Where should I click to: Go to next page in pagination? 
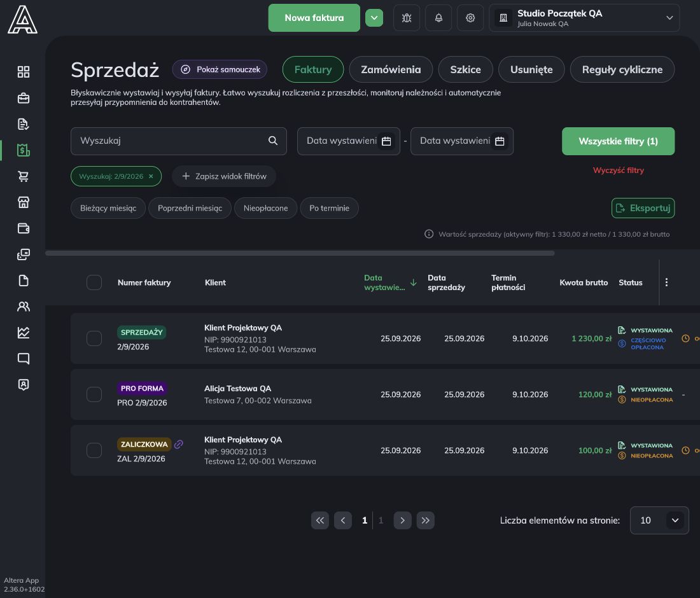tap(403, 520)
